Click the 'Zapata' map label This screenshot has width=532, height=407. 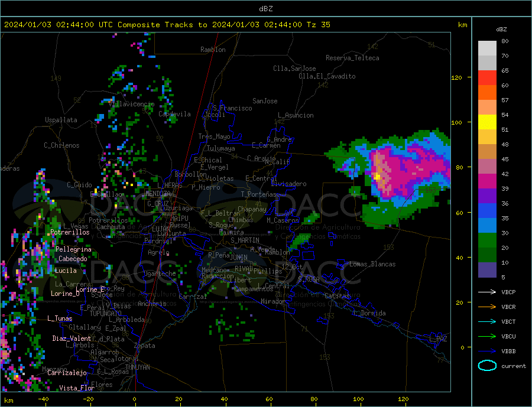(x=145, y=346)
